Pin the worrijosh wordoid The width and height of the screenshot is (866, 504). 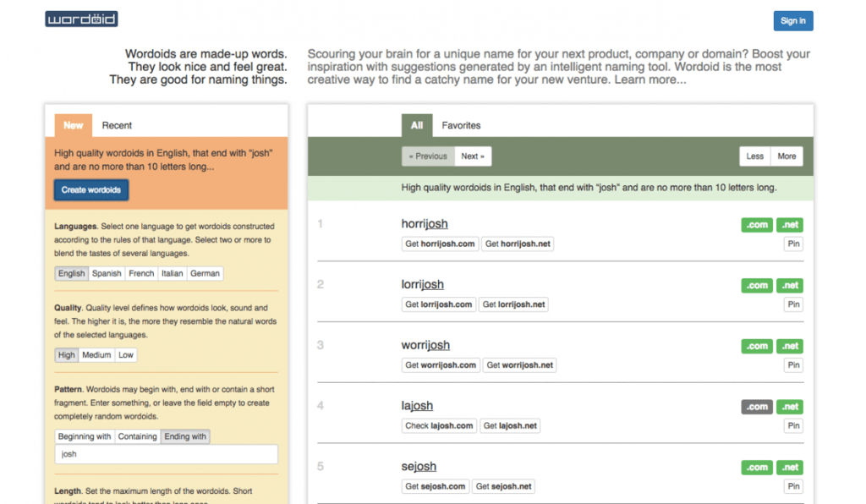[793, 365]
